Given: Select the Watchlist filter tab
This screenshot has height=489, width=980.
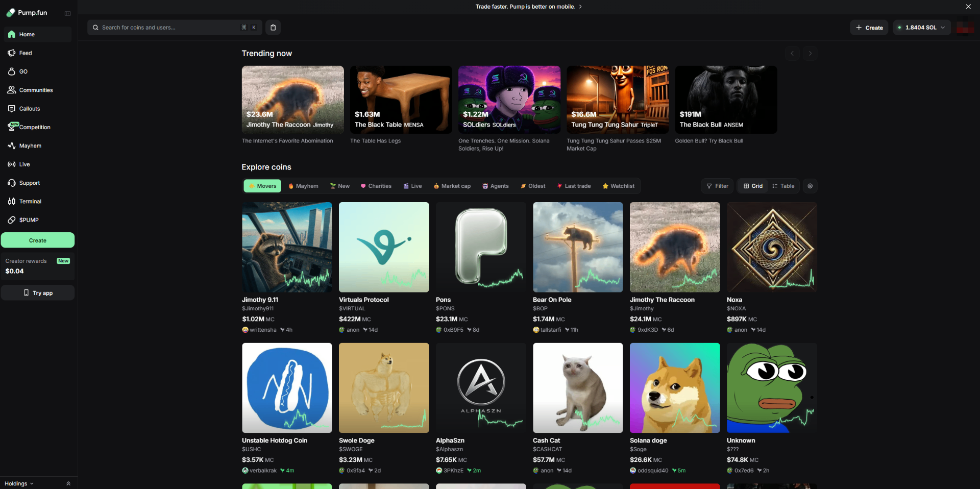Looking at the screenshot, I should (x=619, y=186).
